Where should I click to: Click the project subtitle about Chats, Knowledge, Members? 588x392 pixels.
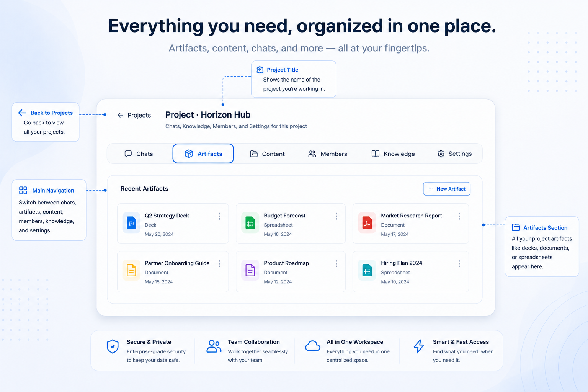(236, 126)
